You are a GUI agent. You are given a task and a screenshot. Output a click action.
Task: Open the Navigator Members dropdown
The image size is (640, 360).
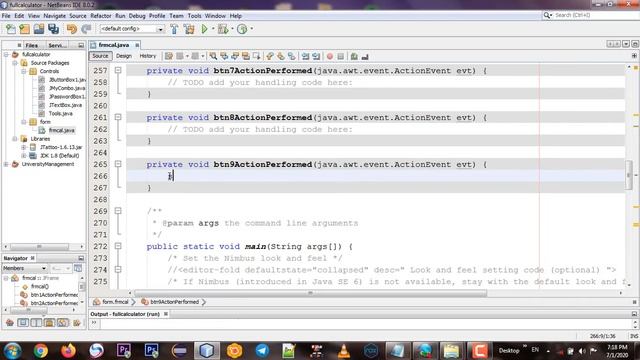[x=24, y=268]
